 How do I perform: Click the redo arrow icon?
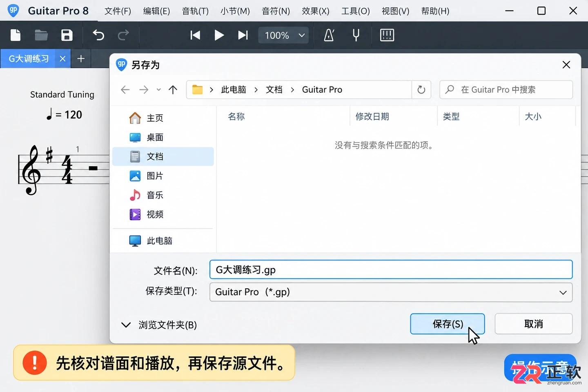tap(123, 35)
